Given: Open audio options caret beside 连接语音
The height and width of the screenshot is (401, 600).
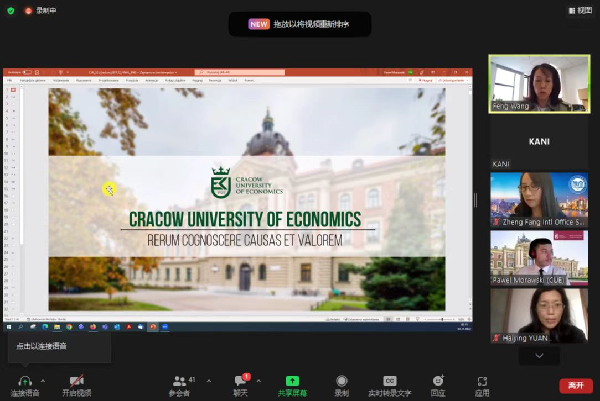Looking at the screenshot, I should point(43,381).
